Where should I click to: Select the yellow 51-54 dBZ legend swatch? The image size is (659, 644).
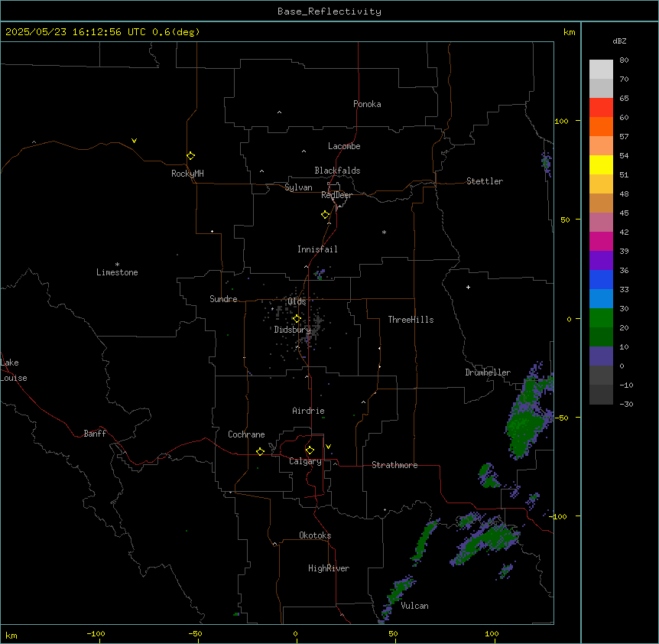pos(601,164)
